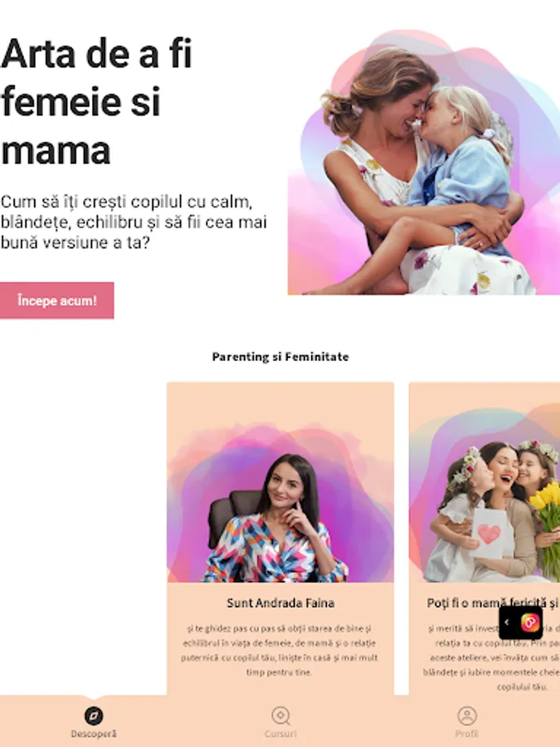Tap the description text of the second card
The image size is (560, 747).
491,657
